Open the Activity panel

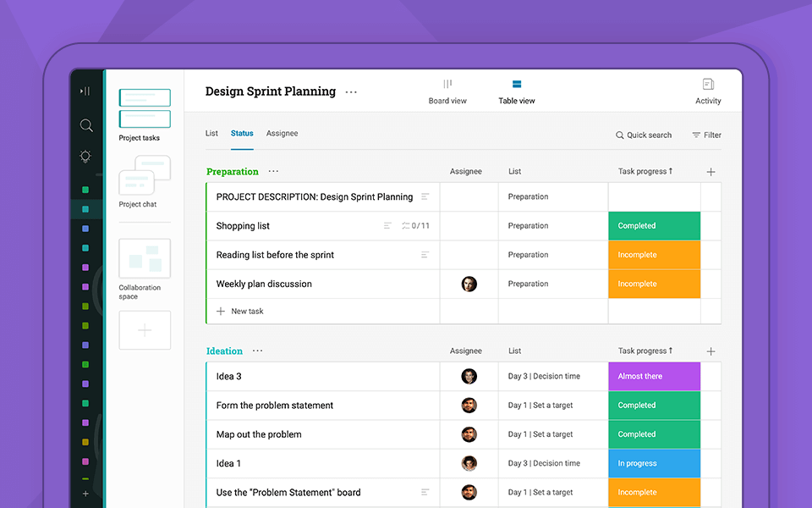[x=708, y=91]
